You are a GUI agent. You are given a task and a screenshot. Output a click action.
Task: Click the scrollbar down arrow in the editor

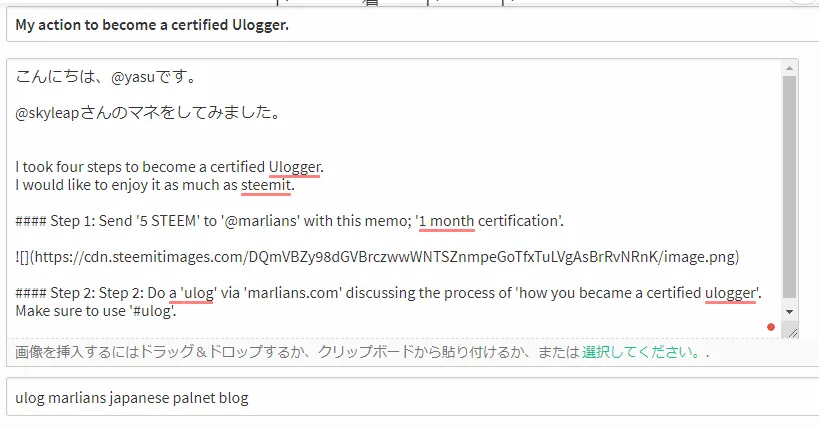click(x=789, y=312)
